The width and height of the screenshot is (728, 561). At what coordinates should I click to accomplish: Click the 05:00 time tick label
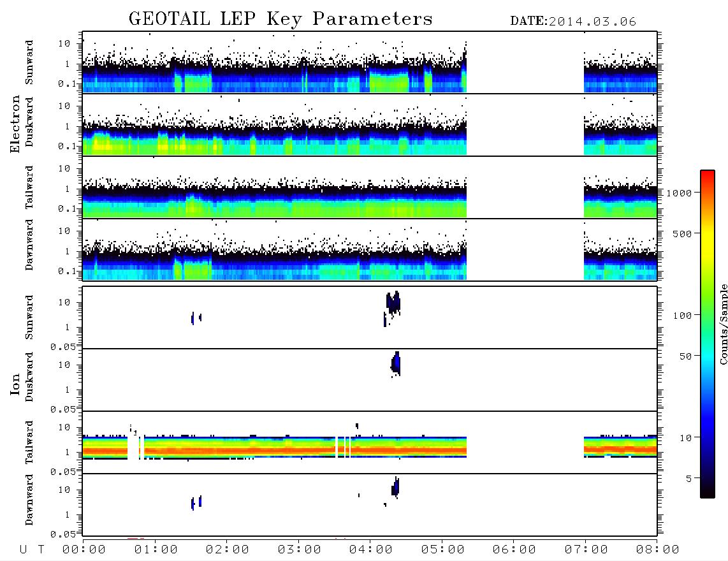click(443, 550)
